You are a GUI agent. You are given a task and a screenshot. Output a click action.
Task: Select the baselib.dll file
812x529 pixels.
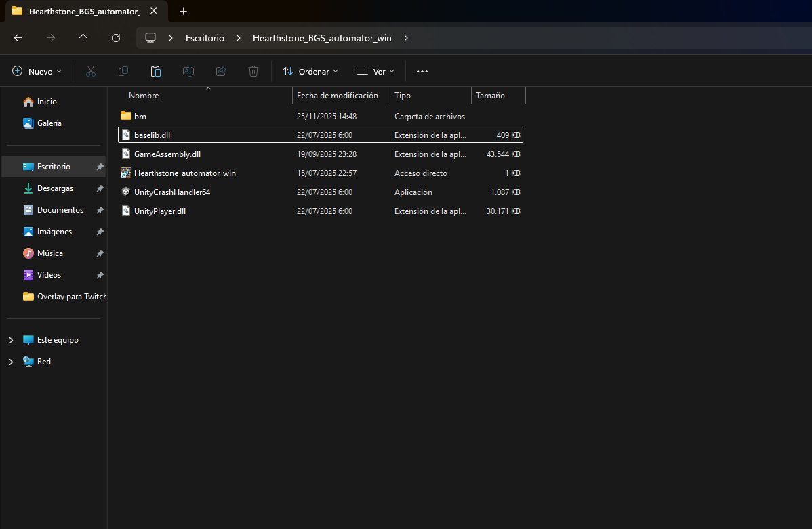(321, 135)
